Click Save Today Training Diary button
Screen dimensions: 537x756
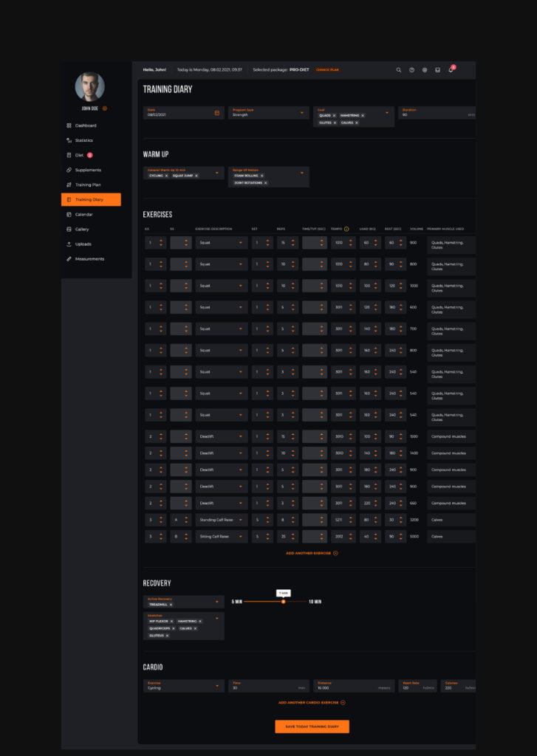click(312, 726)
